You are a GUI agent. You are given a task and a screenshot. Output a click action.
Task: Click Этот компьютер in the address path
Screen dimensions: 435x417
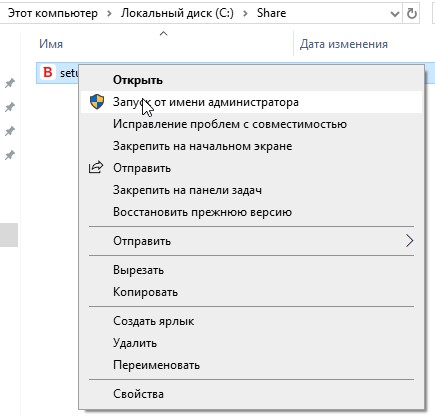click(x=53, y=13)
